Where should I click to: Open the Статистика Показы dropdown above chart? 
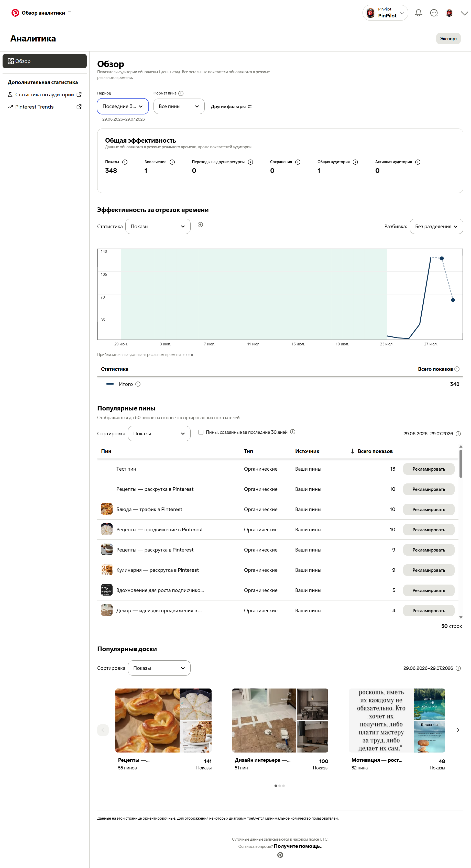click(x=158, y=226)
